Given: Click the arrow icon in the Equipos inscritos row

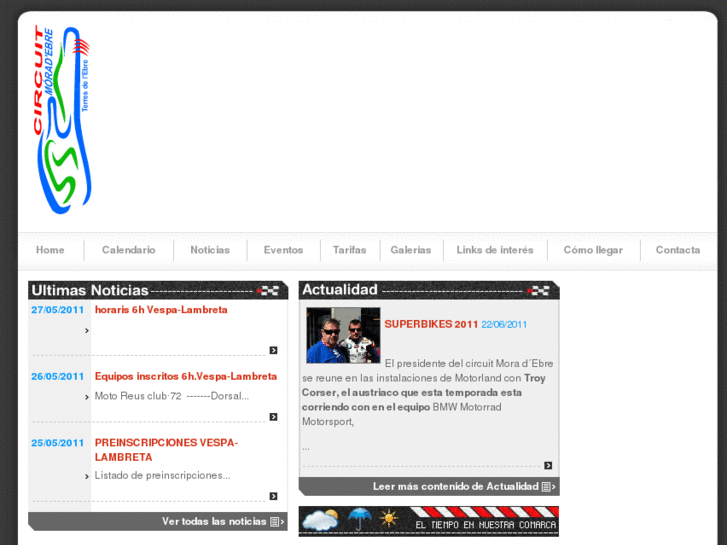Looking at the screenshot, I should [274, 417].
